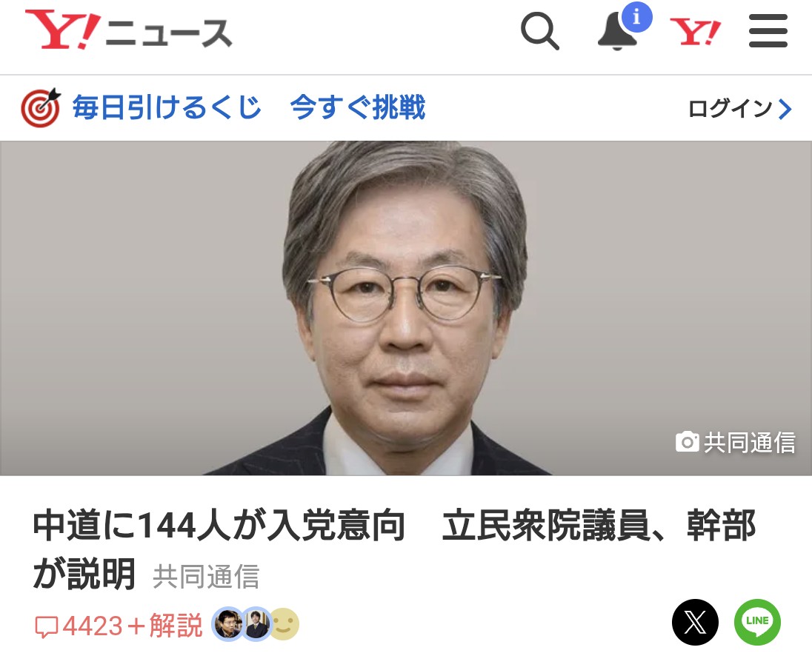Image resolution: width=812 pixels, height=653 pixels.
Task: Tap the ログイン text
Action: [x=730, y=109]
